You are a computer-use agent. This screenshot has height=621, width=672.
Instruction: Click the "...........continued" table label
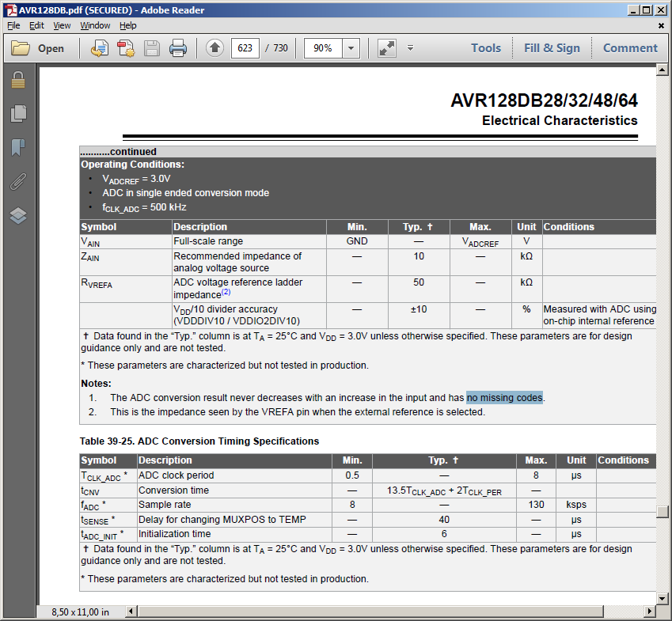point(118,152)
